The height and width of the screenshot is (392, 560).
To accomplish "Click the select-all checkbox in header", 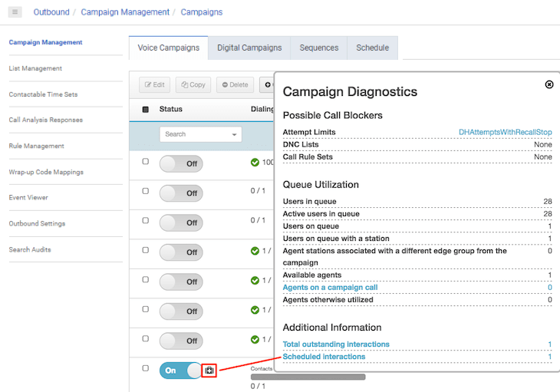I will click(x=146, y=110).
